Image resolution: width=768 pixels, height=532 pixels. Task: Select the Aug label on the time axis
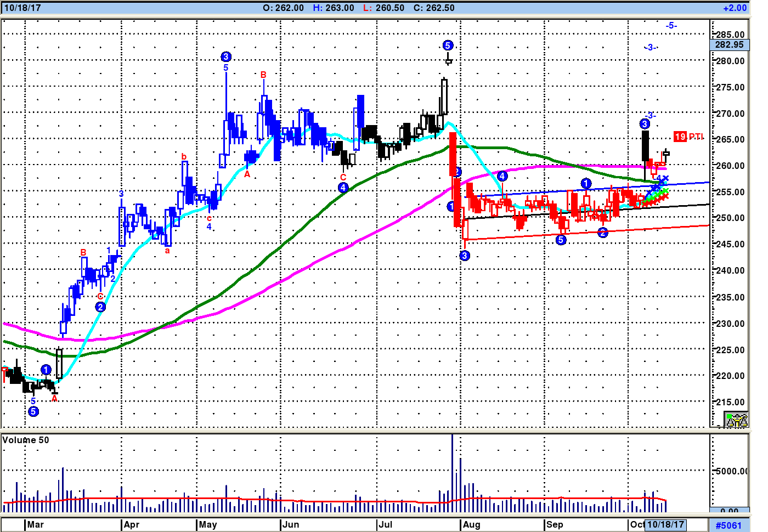(471, 524)
